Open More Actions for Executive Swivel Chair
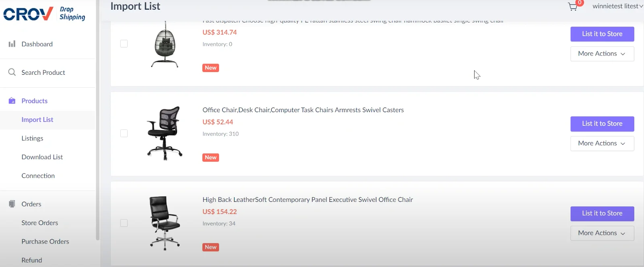The image size is (644, 267). 602,233
